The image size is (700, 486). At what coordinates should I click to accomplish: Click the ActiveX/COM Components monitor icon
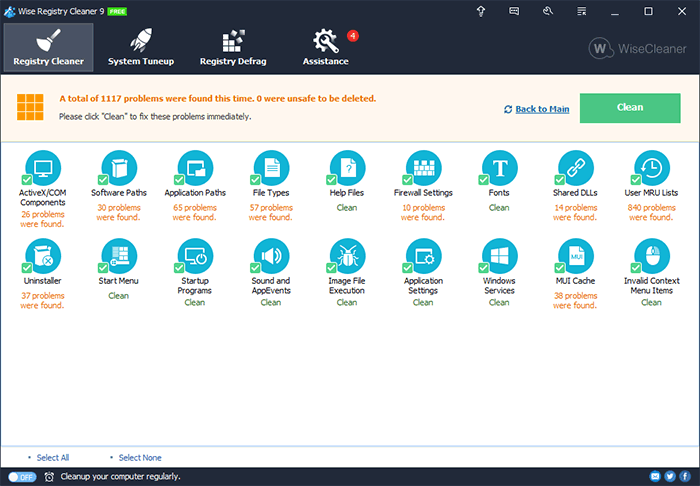click(x=43, y=168)
